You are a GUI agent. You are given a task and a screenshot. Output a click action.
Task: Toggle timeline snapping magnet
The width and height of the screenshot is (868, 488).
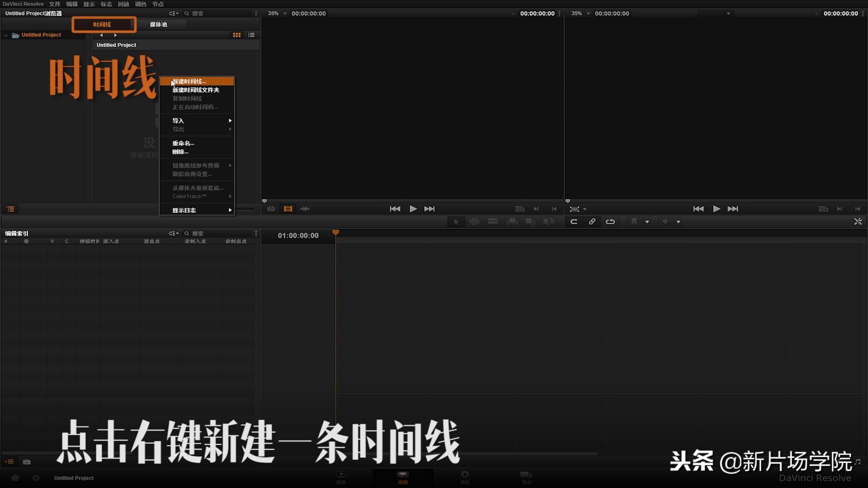574,221
